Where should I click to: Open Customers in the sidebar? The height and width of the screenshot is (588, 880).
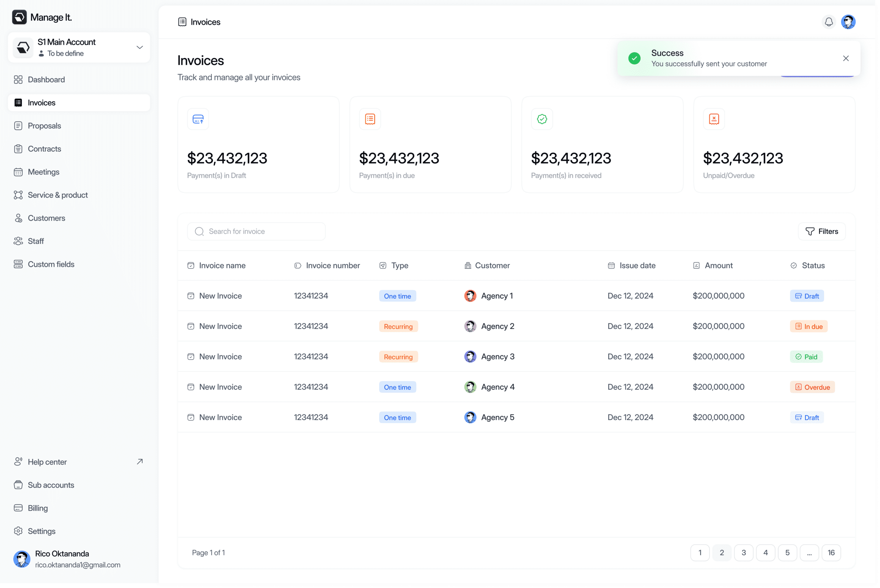click(46, 218)
